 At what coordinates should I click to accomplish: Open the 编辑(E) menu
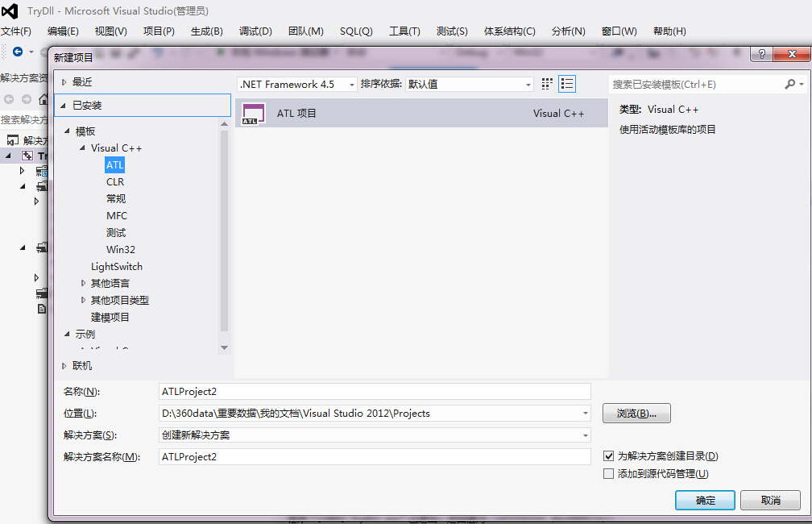63,31
